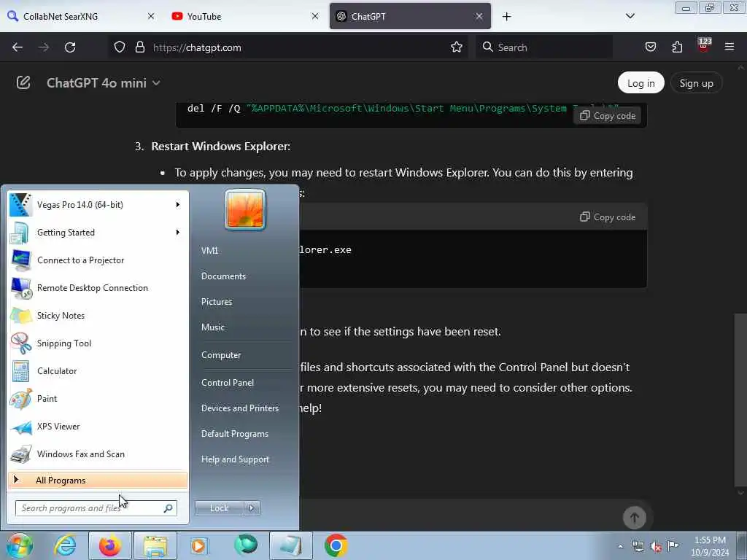Open Music from the Start menu

coord(213,327)
